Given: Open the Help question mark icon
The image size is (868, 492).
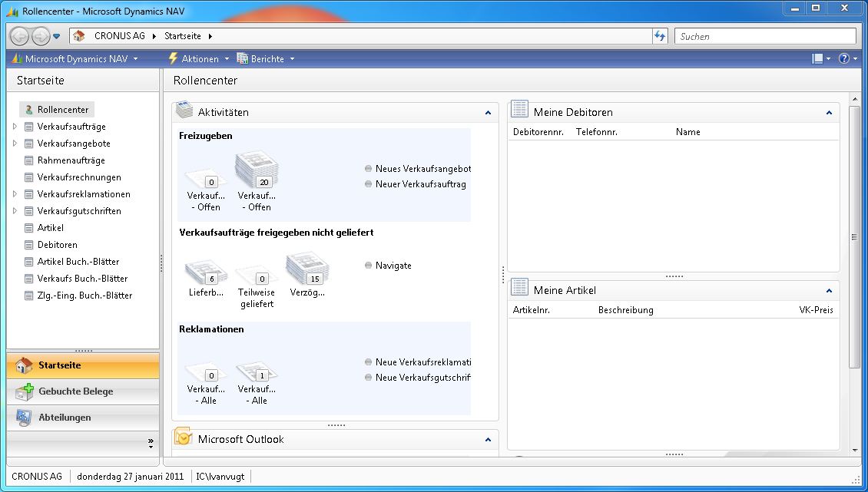Looking at the screenshot, I should click(x=847, y=58).
